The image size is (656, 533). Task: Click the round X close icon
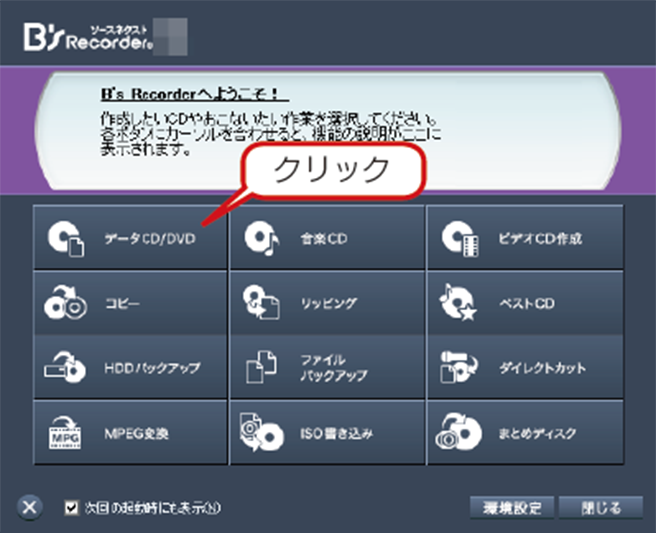coord(30,507)
